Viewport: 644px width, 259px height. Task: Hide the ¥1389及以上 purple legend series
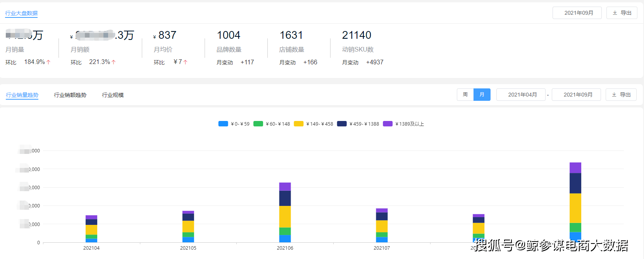point(387,124)
